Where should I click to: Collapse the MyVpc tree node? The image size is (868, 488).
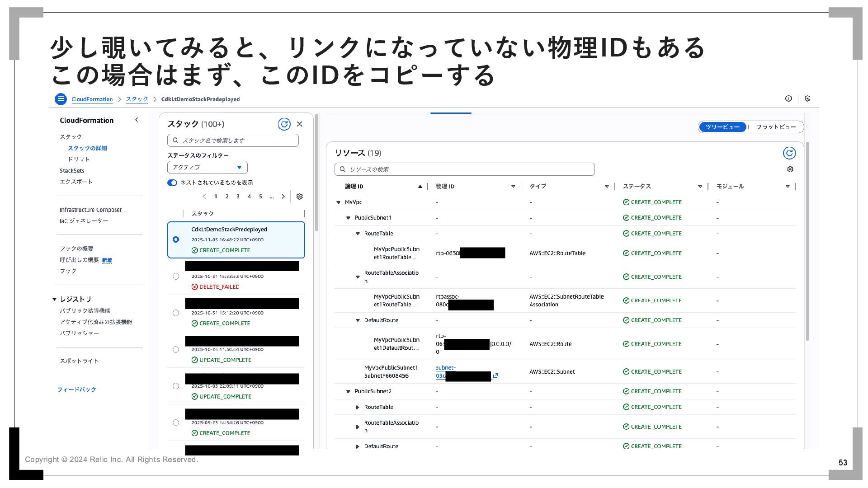338,202
